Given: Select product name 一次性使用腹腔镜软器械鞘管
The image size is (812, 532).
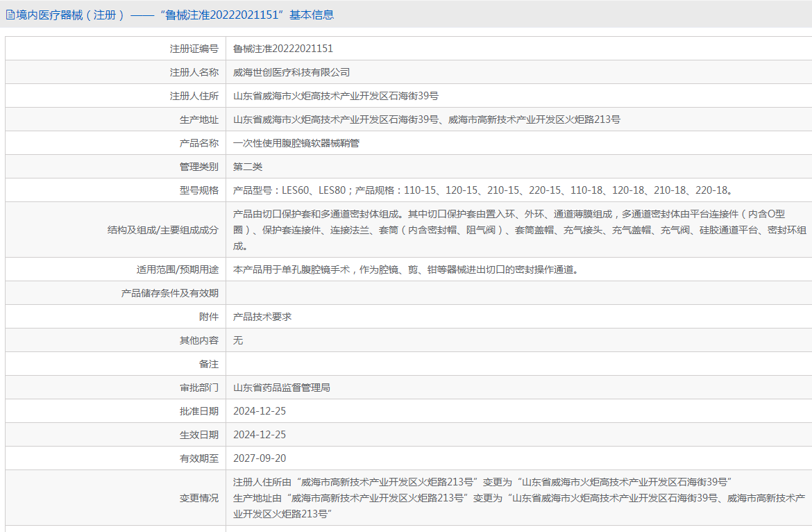Looking at the screenshot, I should [296, 143].
